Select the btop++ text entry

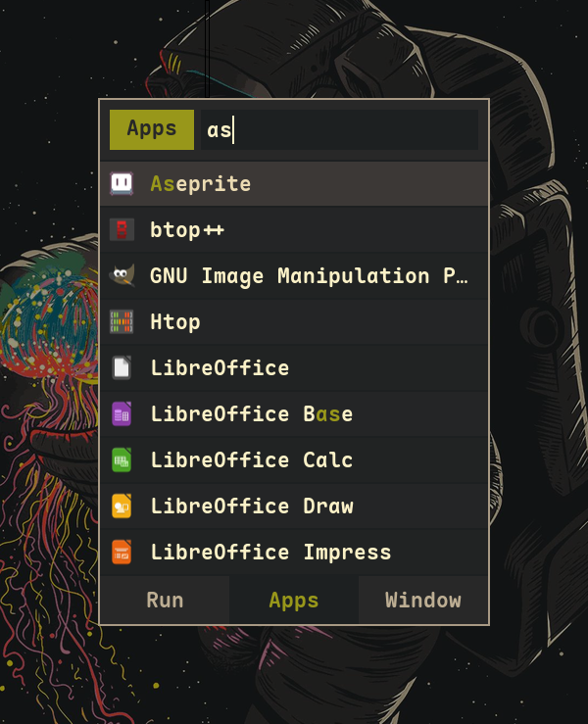[187, 230]
